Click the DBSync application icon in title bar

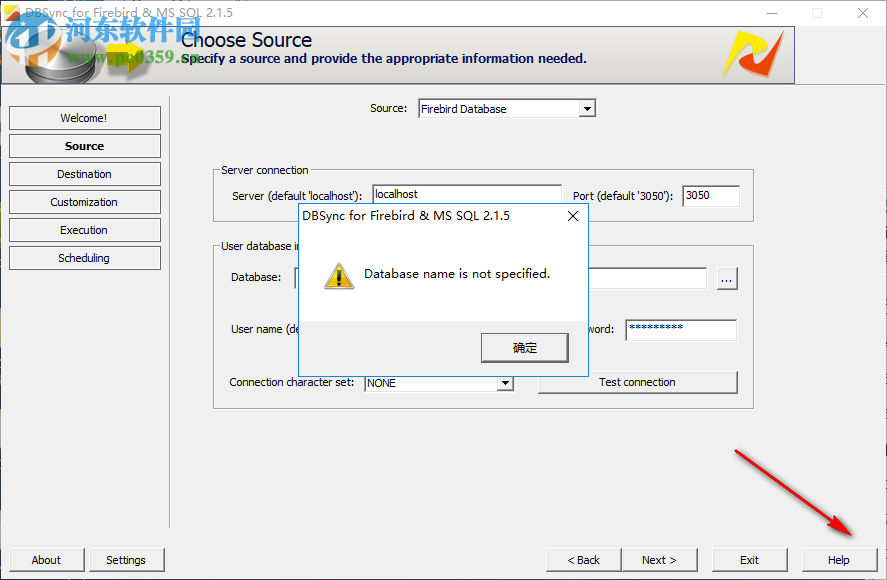13,13
